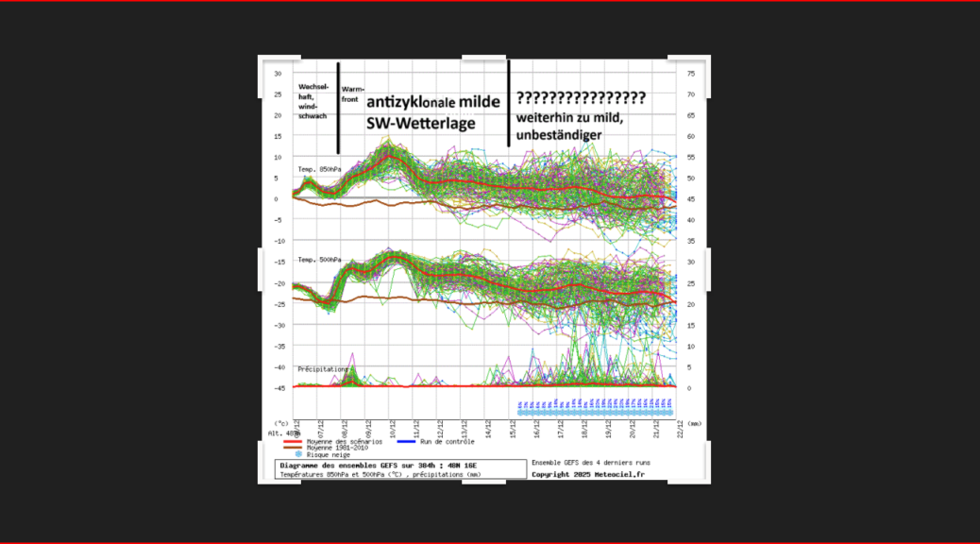This screenshot has height=544, width=980.
Task: Click the row of question marks
Action: point(581,97)
